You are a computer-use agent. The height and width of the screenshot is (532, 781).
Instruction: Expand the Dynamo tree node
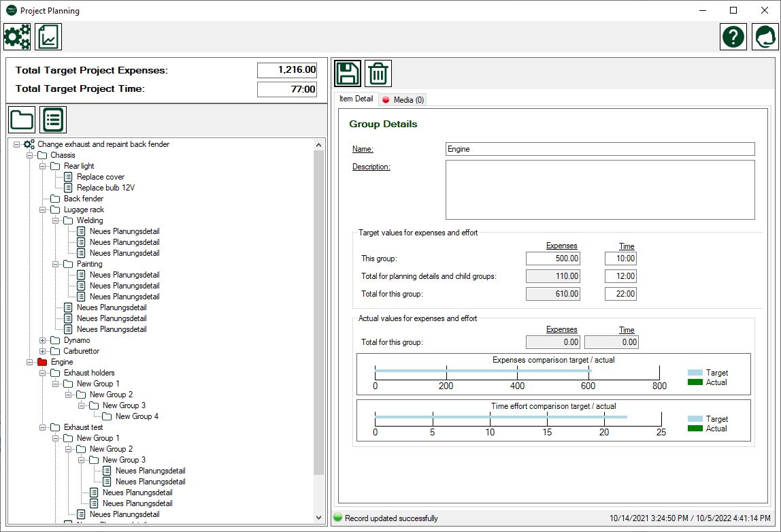pyautogui.click(x=43, y=340)
